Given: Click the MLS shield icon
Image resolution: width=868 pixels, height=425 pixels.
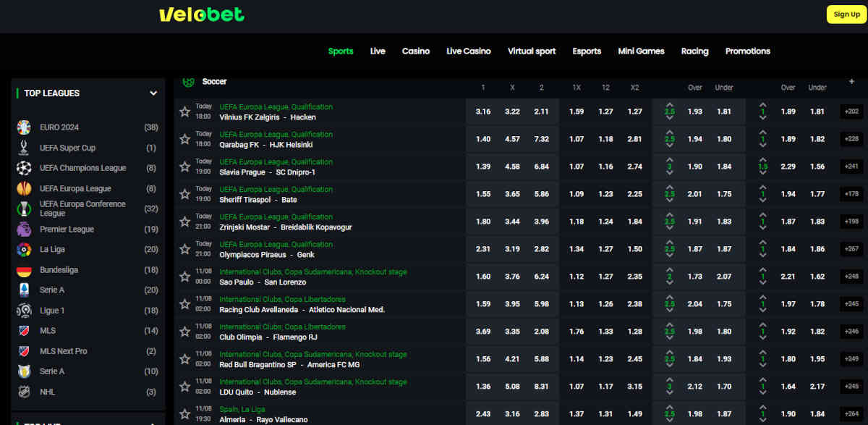Looking at the screenshot, I should pos(24,331).
